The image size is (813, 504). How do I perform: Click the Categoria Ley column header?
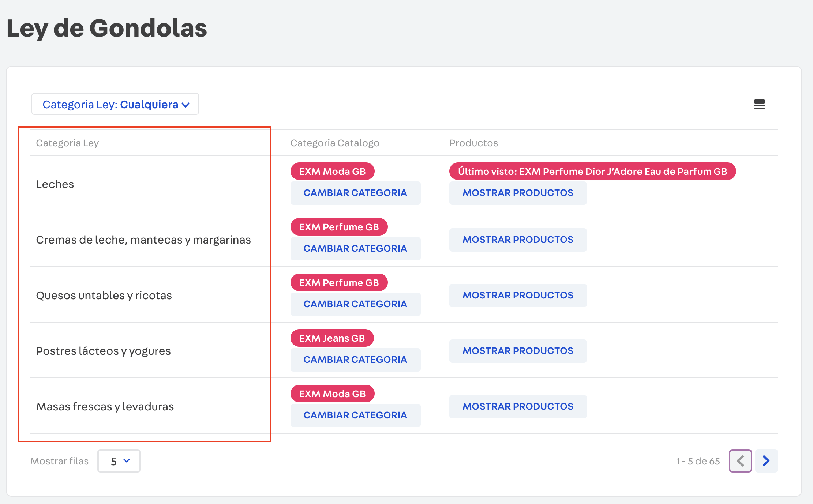coord(67,143)
